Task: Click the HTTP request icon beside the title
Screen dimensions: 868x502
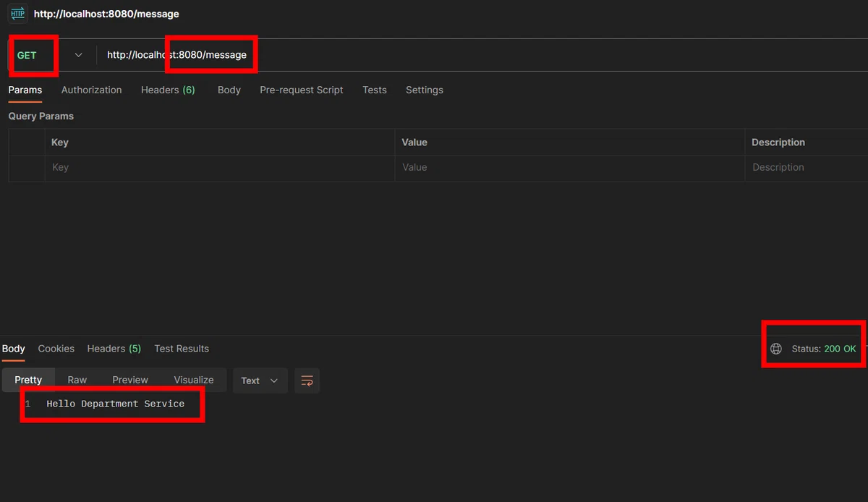Action: coord(17,14)
